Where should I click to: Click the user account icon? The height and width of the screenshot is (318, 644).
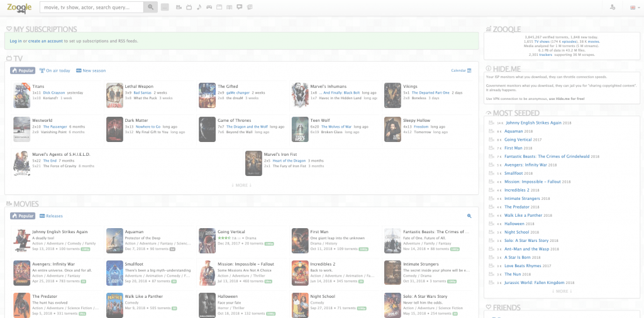[613, 7]
